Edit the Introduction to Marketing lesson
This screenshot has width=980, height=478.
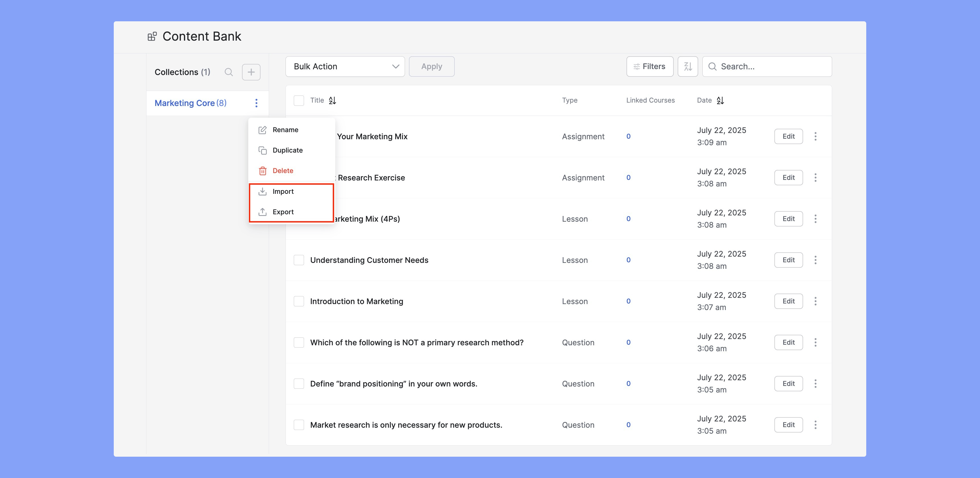(x=789, y=301)
